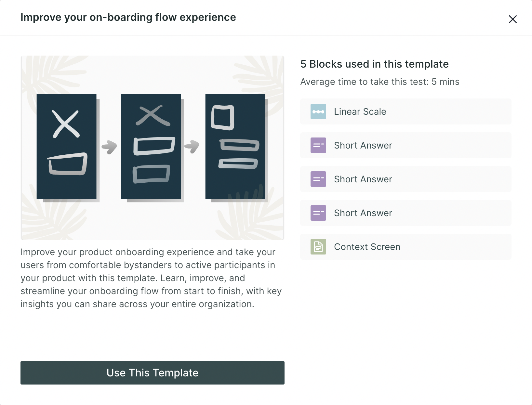Click the first Short Answer purple icon
The image size is (532, 405).
318,145
